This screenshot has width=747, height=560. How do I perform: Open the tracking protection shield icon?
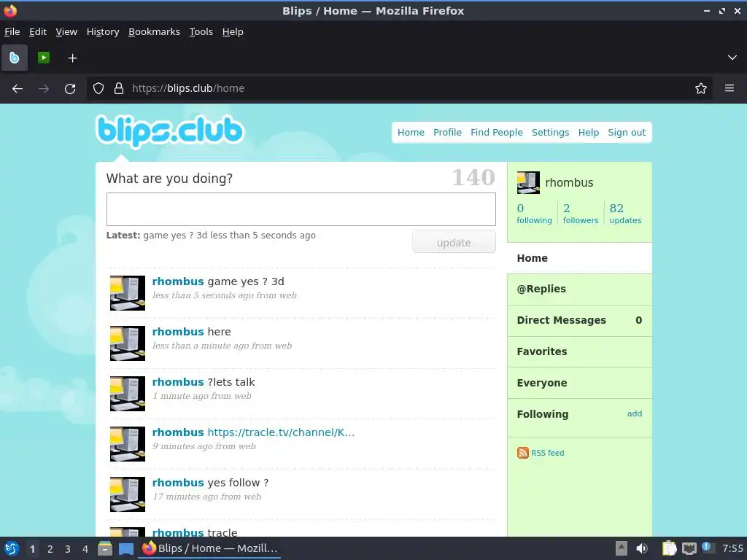click(x=98, y=88)
